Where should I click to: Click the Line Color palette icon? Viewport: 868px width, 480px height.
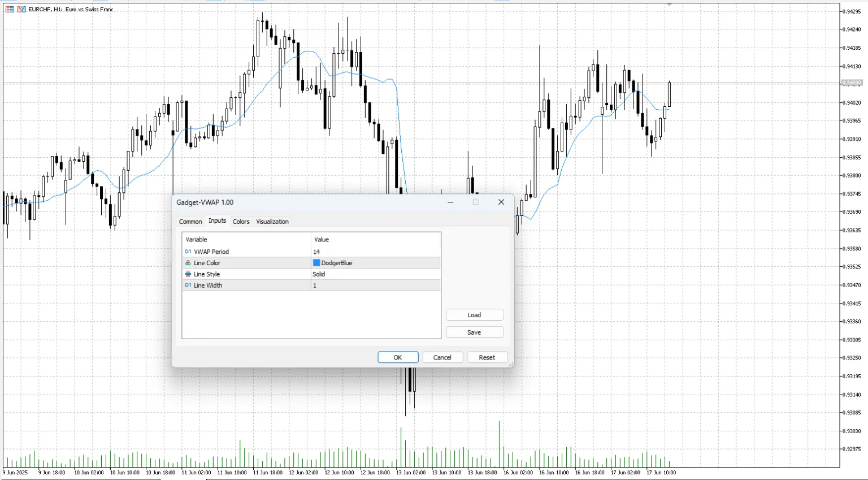coord(188,263)
